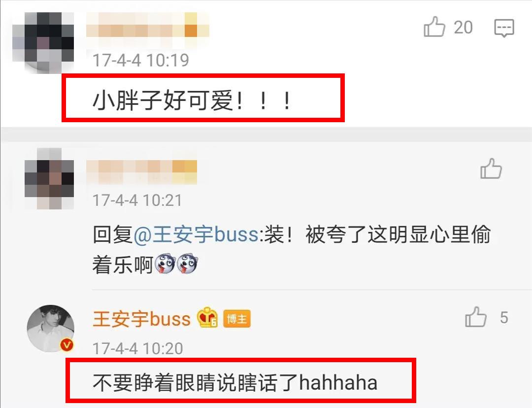532x408 pixels.
Task: Like the comment with 20 likes
Action: tap(434, 27)
